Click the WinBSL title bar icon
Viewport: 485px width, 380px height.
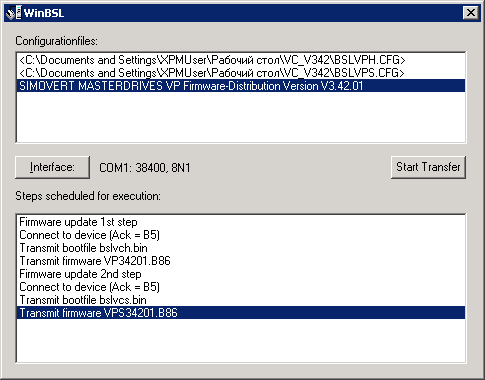point(14,13)
